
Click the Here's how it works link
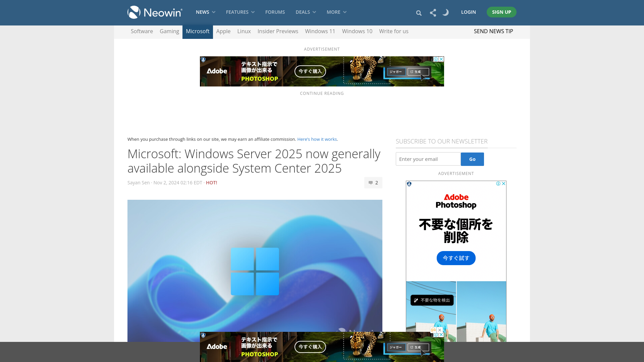(317, 139)
